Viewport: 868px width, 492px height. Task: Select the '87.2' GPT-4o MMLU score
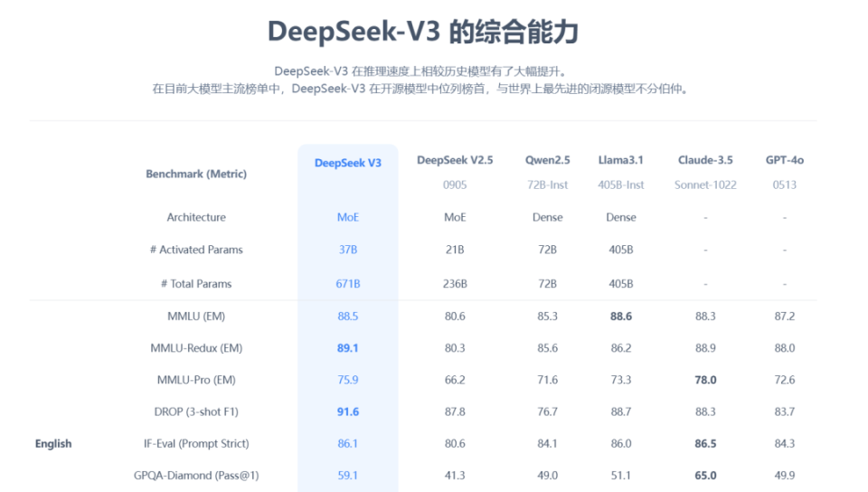point(785,316)
